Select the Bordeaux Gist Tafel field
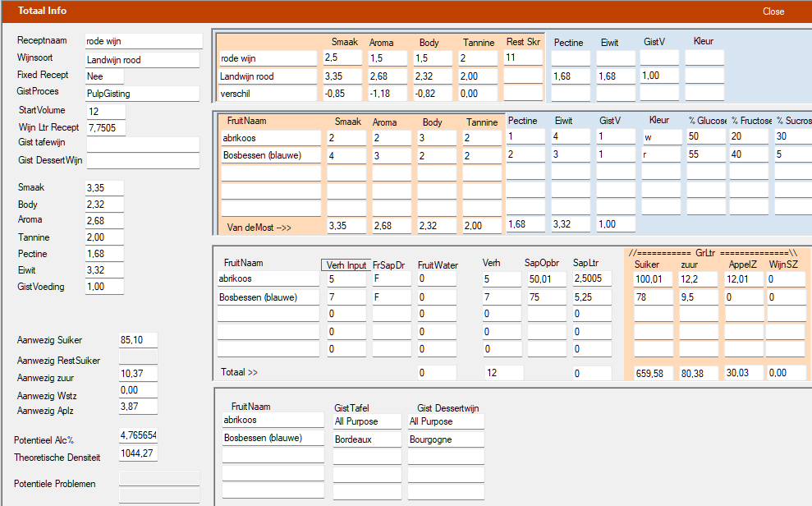812x506 pixels. point(367,439)
